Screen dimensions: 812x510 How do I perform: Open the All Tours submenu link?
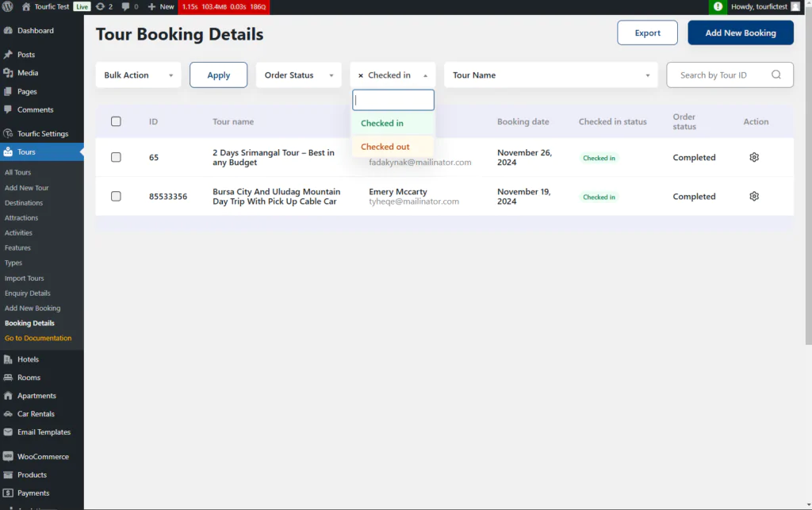(x=17, y=172)
